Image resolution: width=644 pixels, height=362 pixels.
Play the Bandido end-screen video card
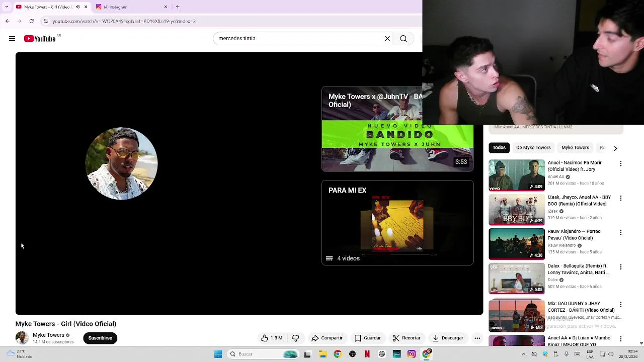pos(397,129)
